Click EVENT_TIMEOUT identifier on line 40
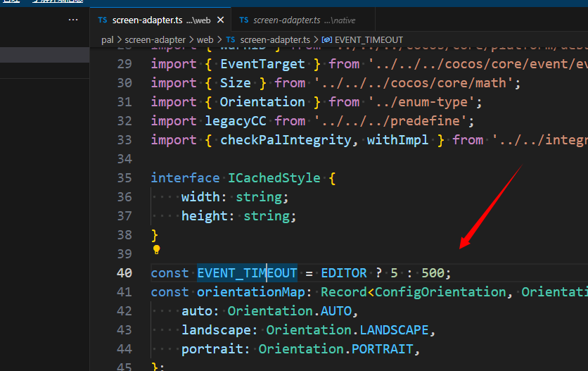 [x=247, y=273]
